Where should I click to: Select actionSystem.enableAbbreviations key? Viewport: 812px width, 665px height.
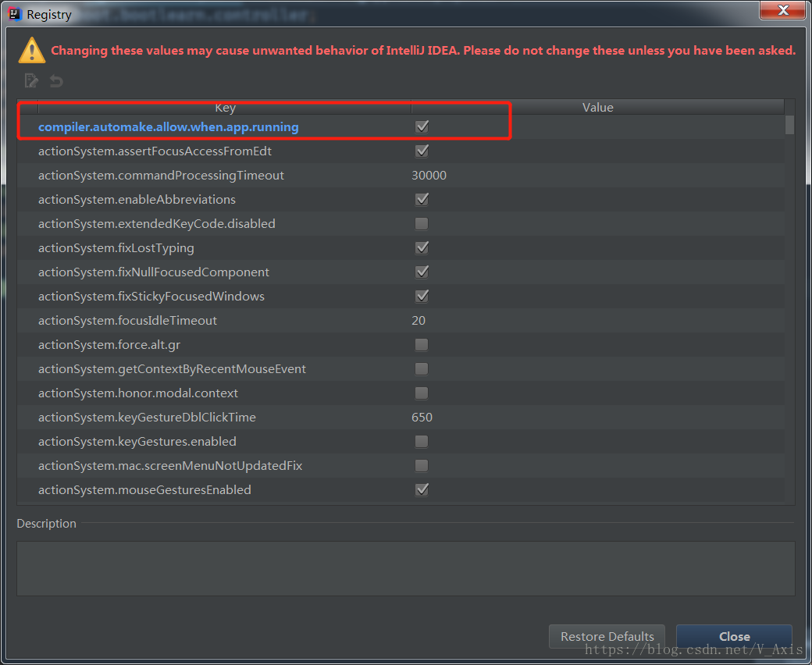(x=137, y=199)
